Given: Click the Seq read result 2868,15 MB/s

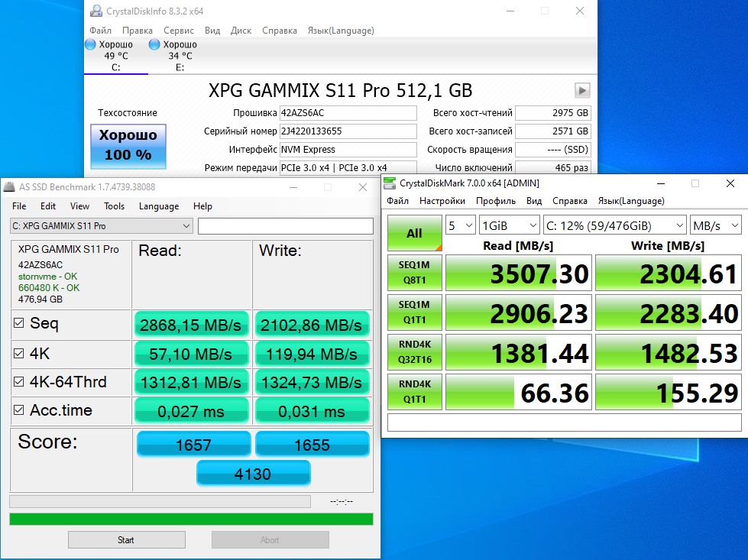Looking at the screenshot, I should tap(191, 325).
